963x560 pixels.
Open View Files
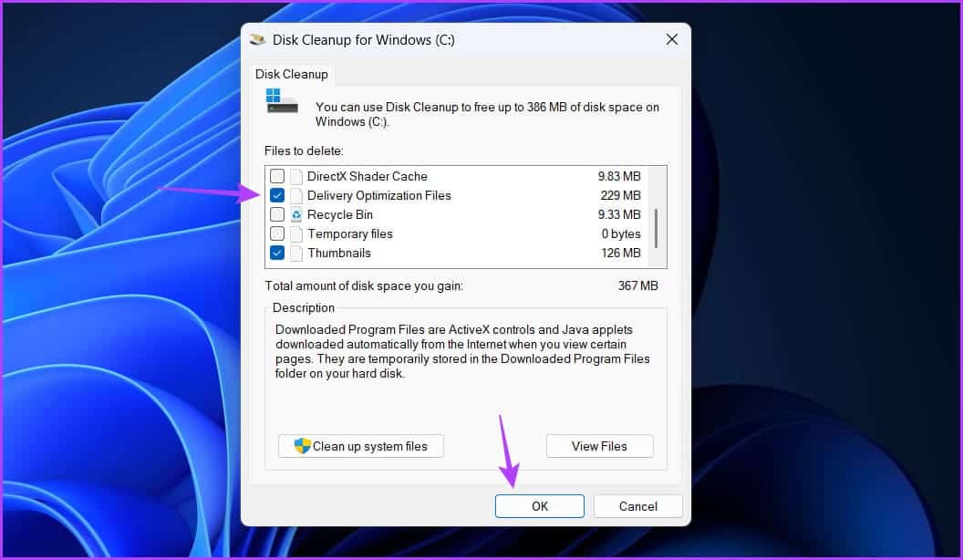(599, 446)
